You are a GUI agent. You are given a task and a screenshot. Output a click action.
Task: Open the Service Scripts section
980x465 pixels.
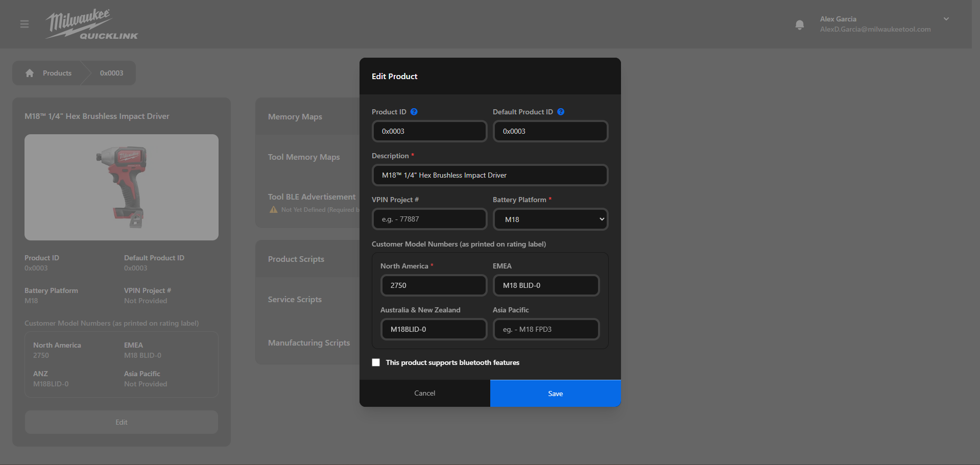pyautogui.click(x=295, y=299)
